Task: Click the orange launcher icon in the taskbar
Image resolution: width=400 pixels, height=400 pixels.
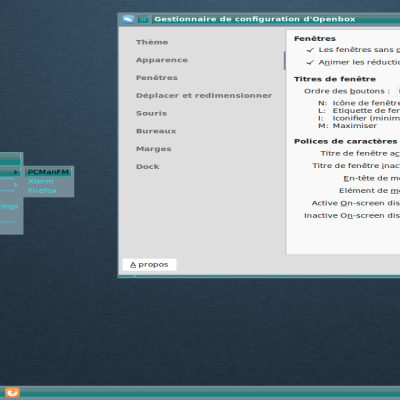Action: pyautogui.click(x=12, y=393)
